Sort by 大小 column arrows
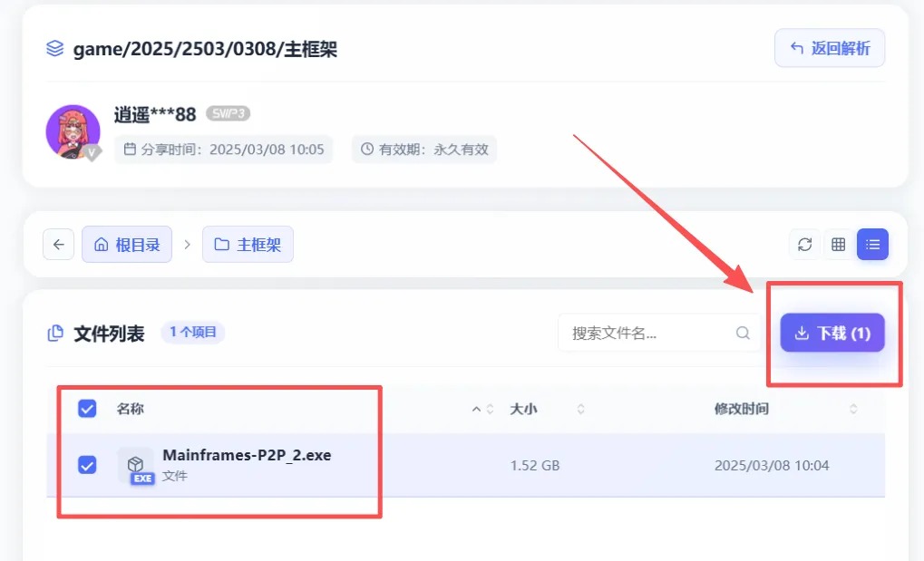 coord(580,409)
